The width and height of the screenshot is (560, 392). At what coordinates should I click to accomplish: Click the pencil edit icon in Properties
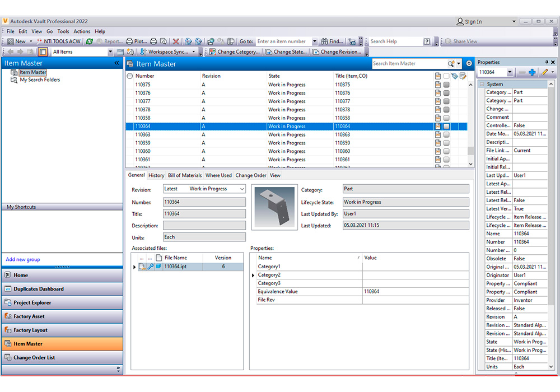point(545,72)
